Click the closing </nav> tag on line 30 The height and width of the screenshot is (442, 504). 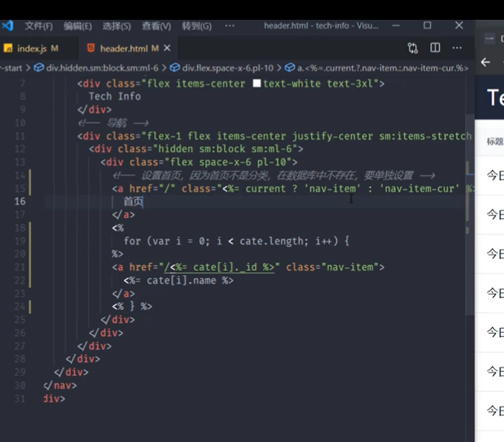click(x=60, y=385)
